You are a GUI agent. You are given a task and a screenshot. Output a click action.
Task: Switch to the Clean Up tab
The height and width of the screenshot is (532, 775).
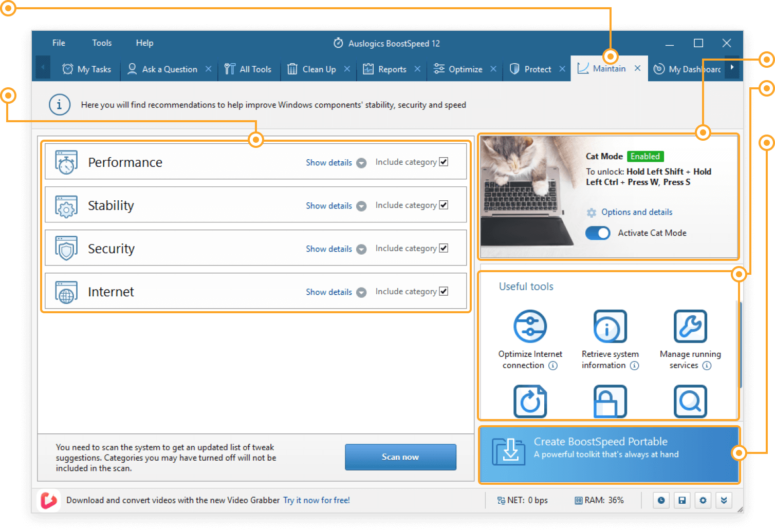click(311, 69)
